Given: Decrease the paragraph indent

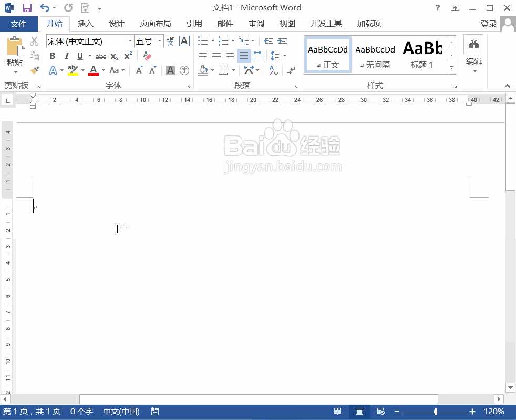Looking at the screenshot, I should coord(269,41).
